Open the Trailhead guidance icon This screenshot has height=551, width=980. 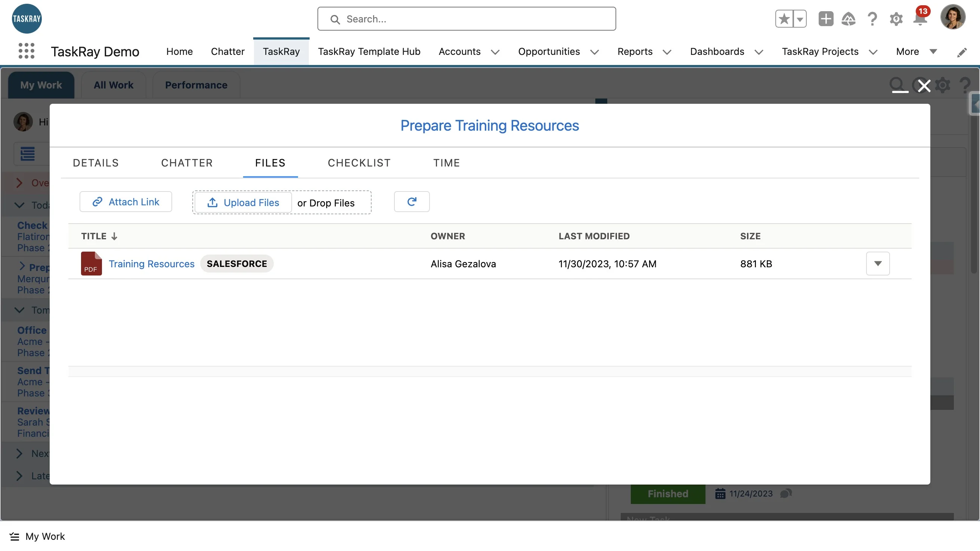[x=848, y=19]
